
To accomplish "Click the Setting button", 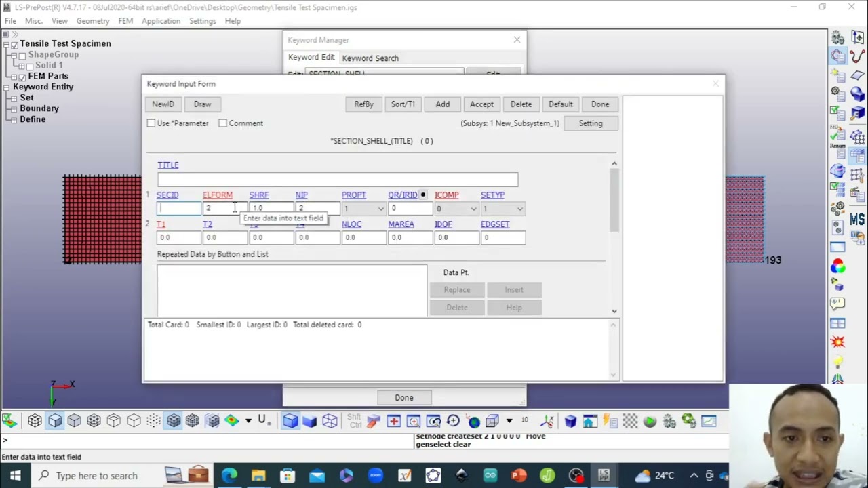I will point(591,123).
